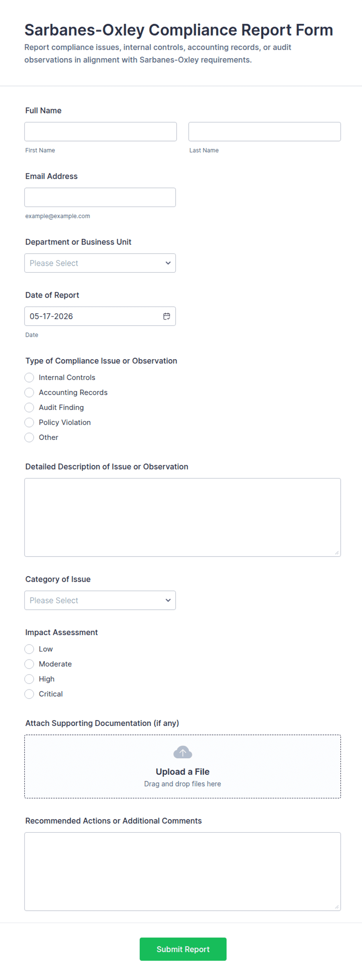
Task: Click Upload a File area
Action: pyautogui.click(x=183, y=766)
